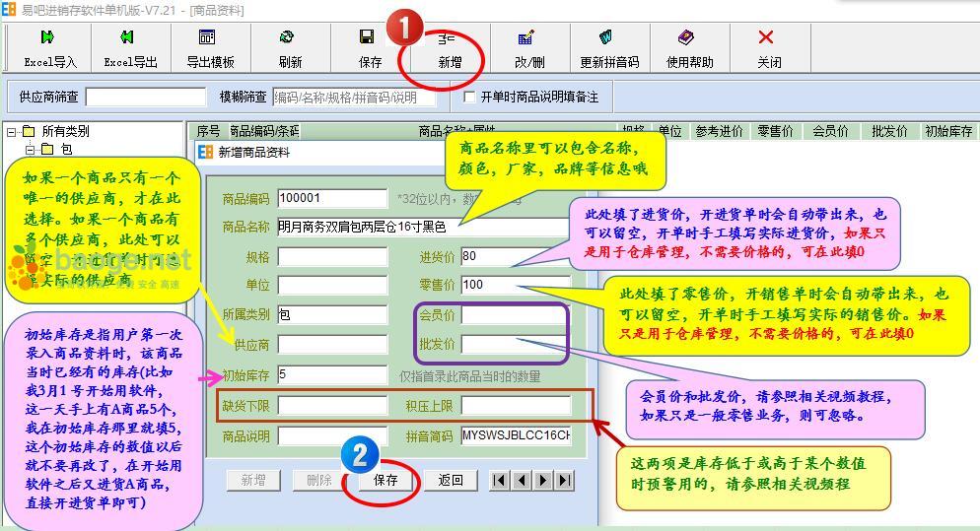Expand the 包 category tree node
The width and height of the screenshot is (980, 531).
click(30, 150)
